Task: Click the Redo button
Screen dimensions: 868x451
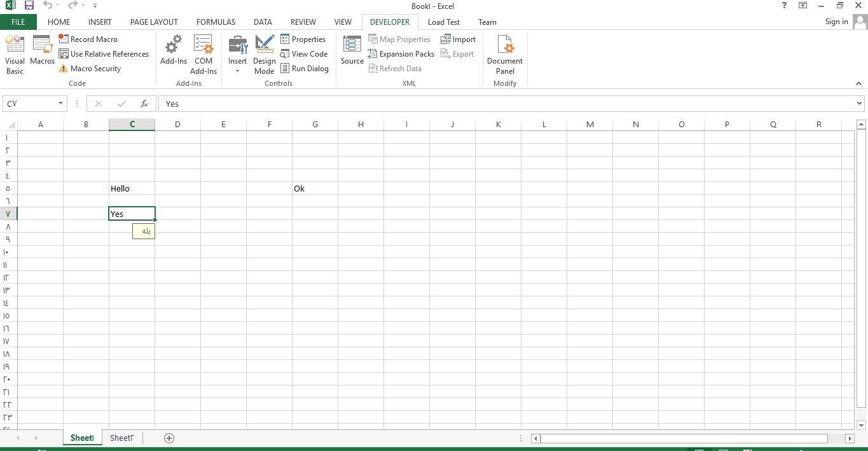Action: coord(72,5)
